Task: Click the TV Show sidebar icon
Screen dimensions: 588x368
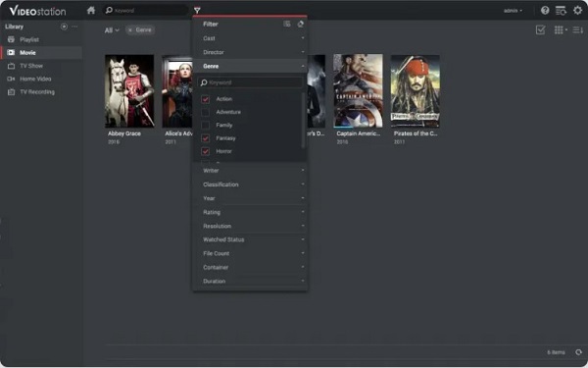Action: (11, 66)
